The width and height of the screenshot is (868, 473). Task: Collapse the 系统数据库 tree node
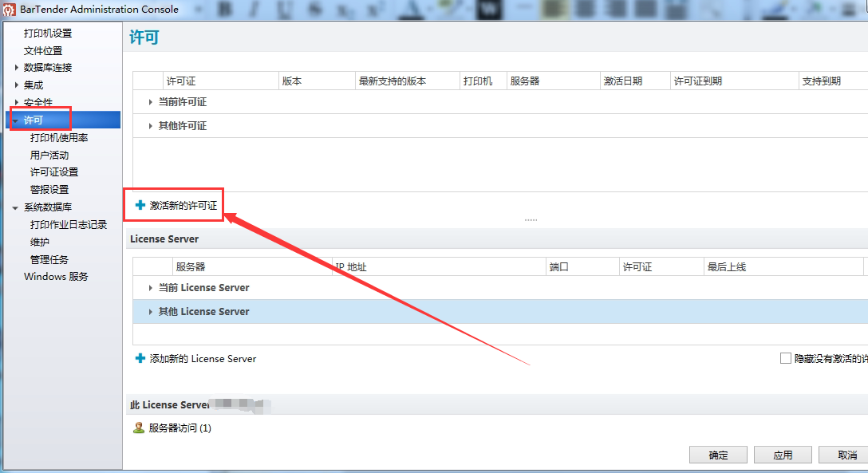click(x=15, y=207)
